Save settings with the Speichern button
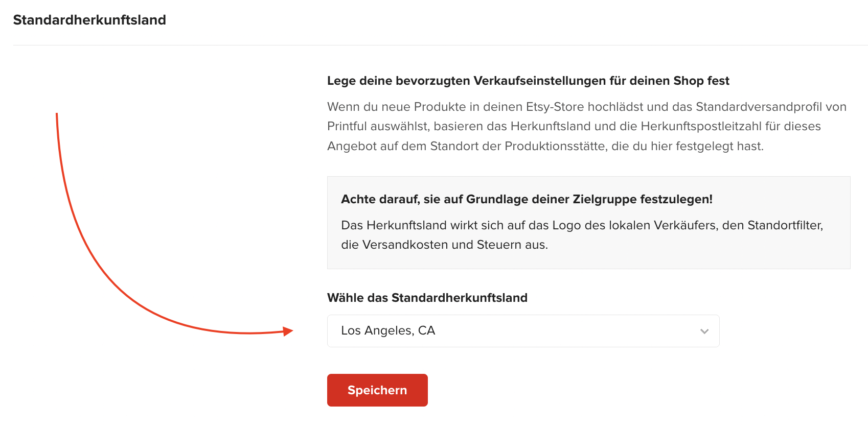This screenshot has height=428, width=868. pos(377,390)
